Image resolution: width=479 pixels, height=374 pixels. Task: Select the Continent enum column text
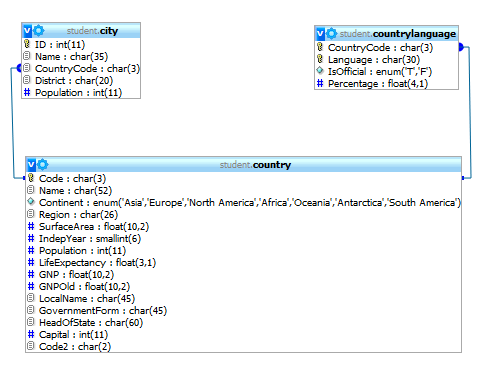tap(250, 203)
